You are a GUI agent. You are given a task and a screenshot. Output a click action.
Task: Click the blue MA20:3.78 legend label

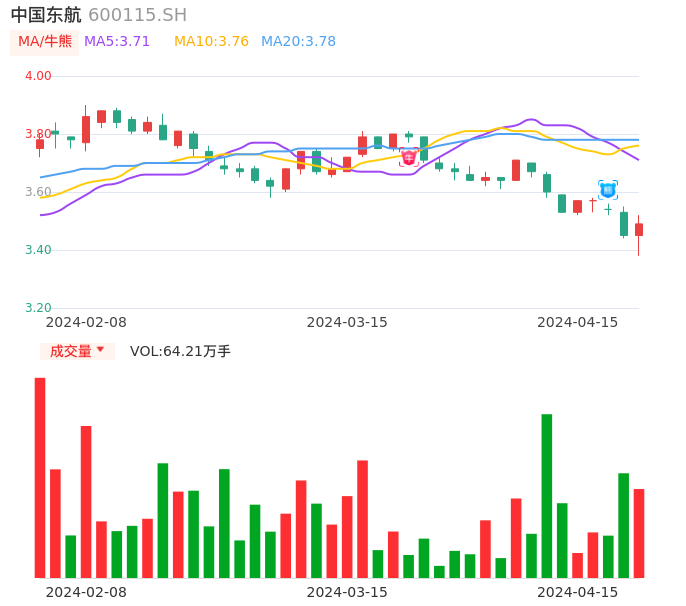[298, 42]
